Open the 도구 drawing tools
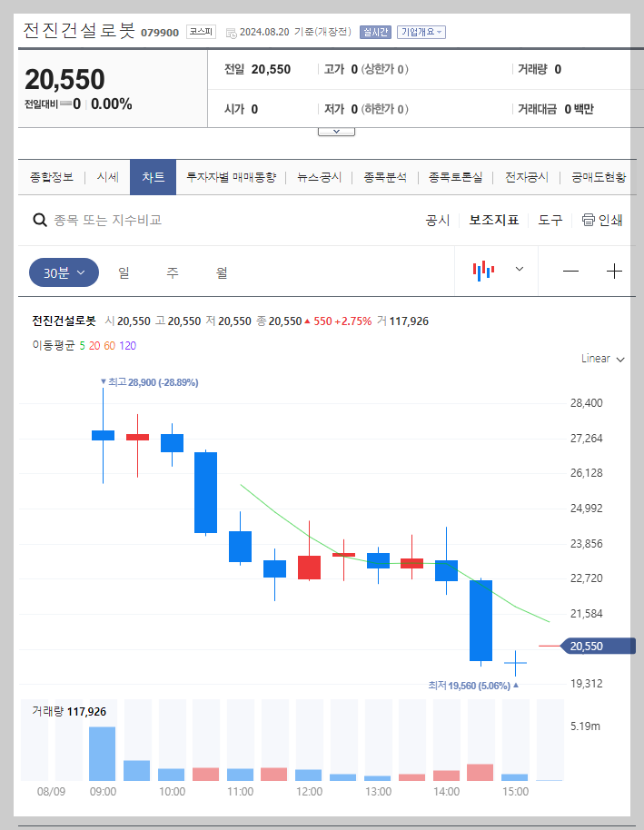Viewport: 644px width, 830px height. (549, 220)
